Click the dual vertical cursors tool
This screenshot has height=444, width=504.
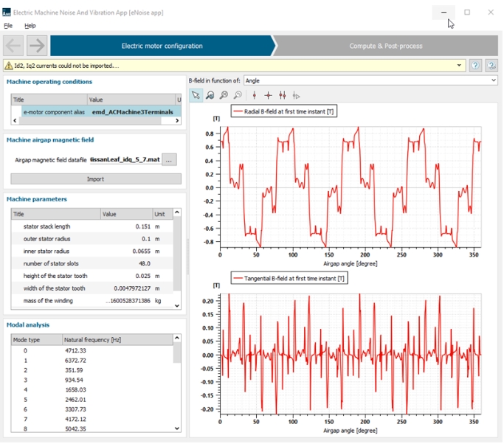pos(282,95)
